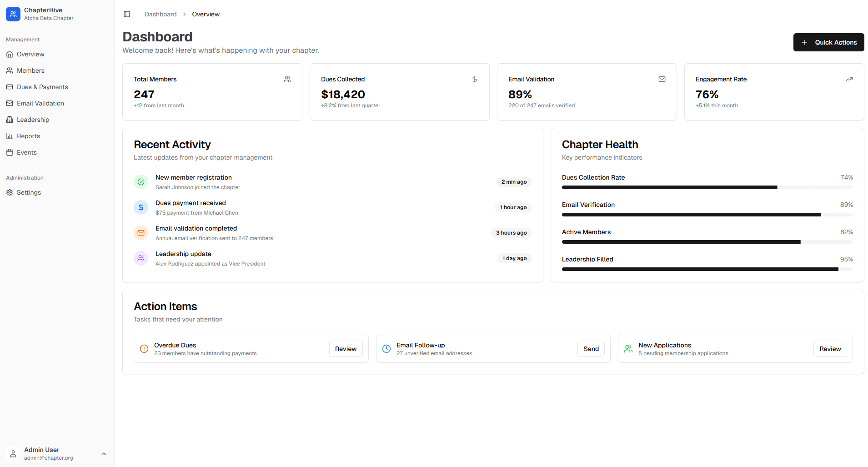Open Settings with the gear icon

10,192
